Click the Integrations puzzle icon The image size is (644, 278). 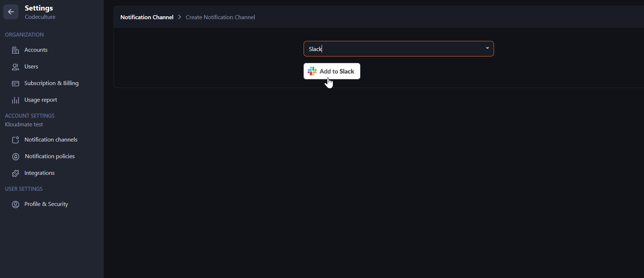click(16, 173)
